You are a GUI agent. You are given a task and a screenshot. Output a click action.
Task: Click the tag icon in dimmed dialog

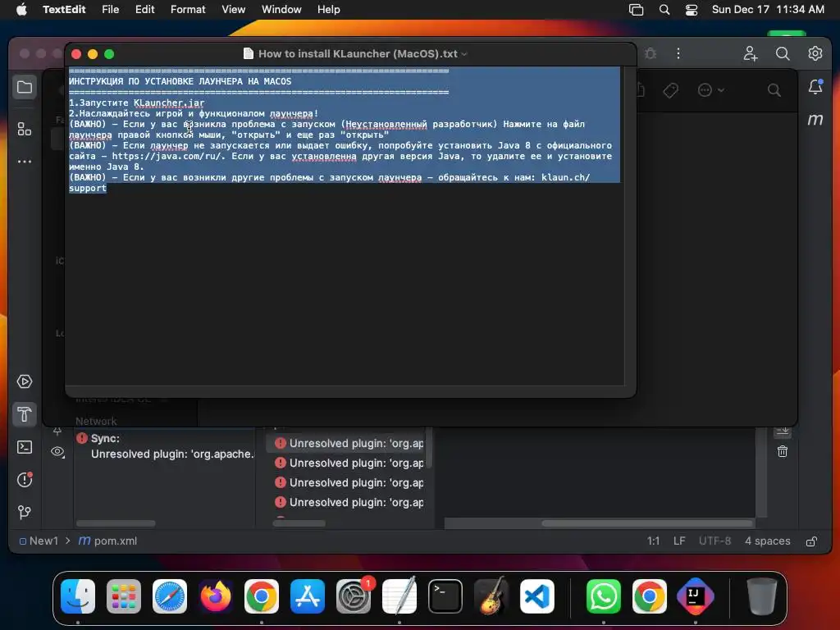[671, 90]
